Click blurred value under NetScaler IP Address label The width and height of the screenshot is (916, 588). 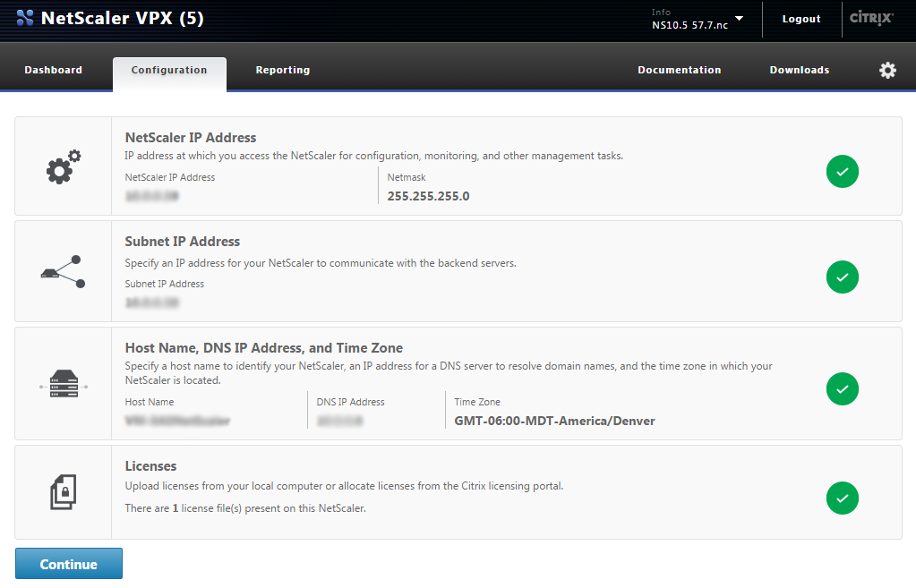(152, 196)
